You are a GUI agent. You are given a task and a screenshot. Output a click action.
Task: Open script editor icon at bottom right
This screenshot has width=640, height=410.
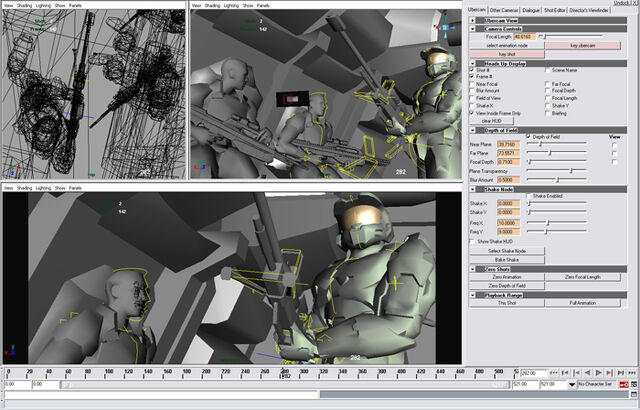634,394
